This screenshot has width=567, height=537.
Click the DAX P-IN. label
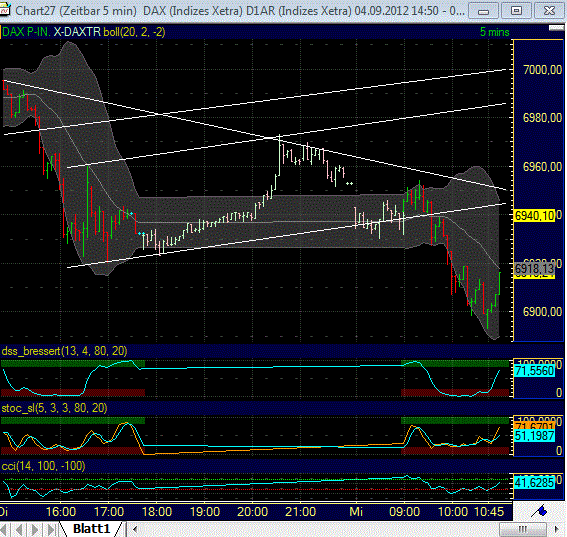click(x=26, y=32)
